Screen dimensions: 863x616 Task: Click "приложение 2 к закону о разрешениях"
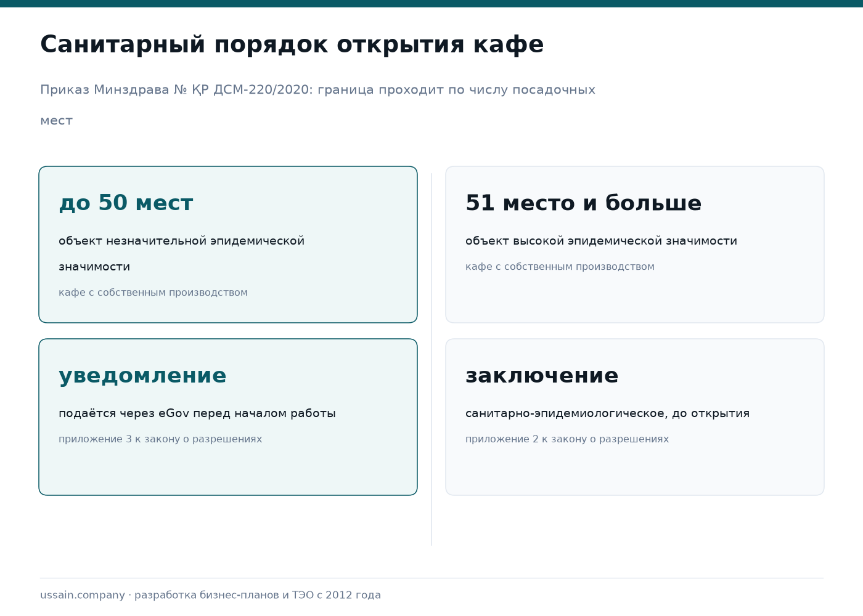567,439
